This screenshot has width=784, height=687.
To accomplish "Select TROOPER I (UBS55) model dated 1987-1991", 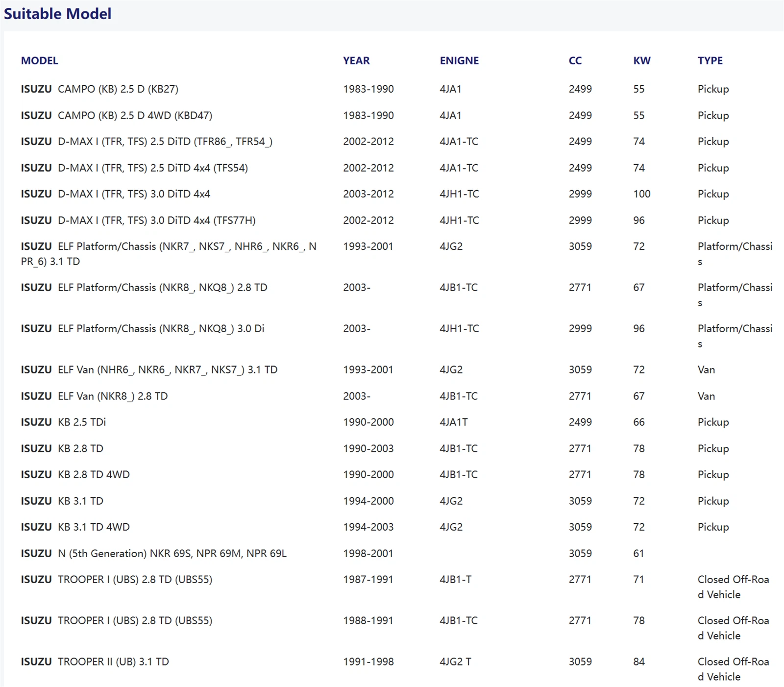I will coord(116,580).
